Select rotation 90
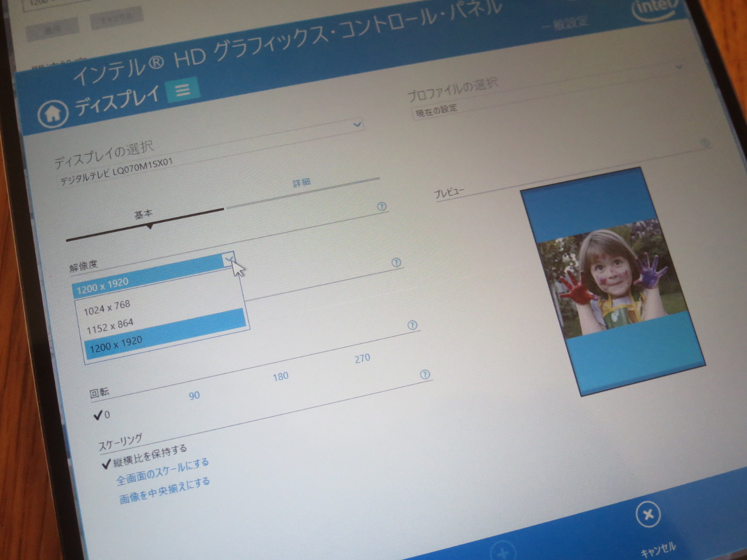Viewport: 747px width, 560px height. pyautogui.click(x=194, y=395)
